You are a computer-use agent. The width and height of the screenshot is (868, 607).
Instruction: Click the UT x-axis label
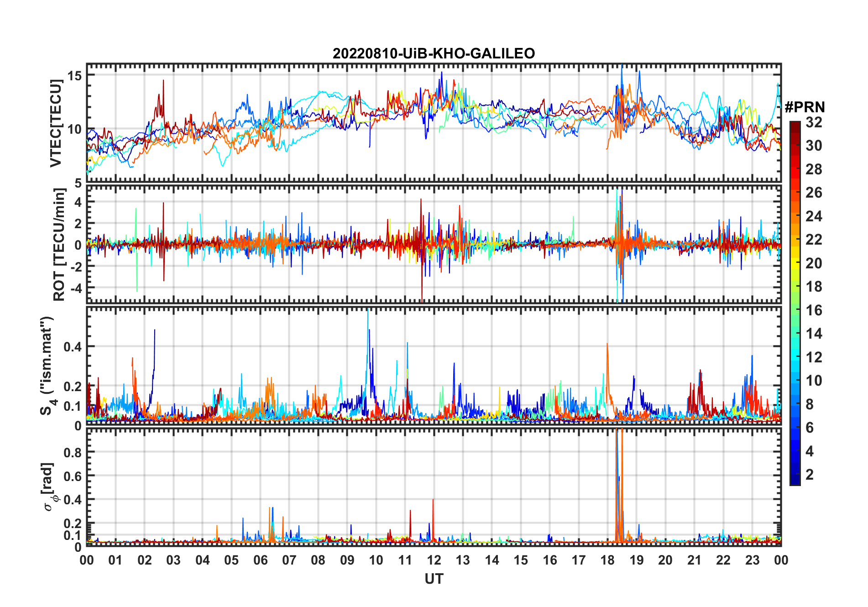click(434, 579)
